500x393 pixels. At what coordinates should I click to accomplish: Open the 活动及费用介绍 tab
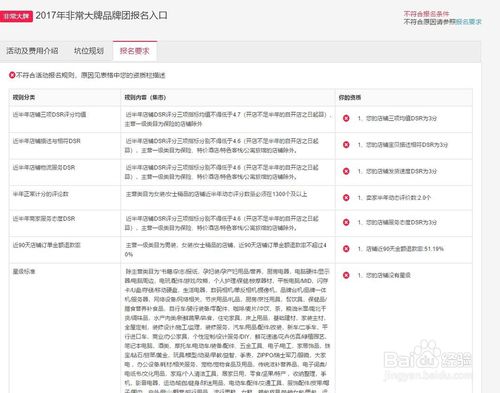[x=32, y=51]
